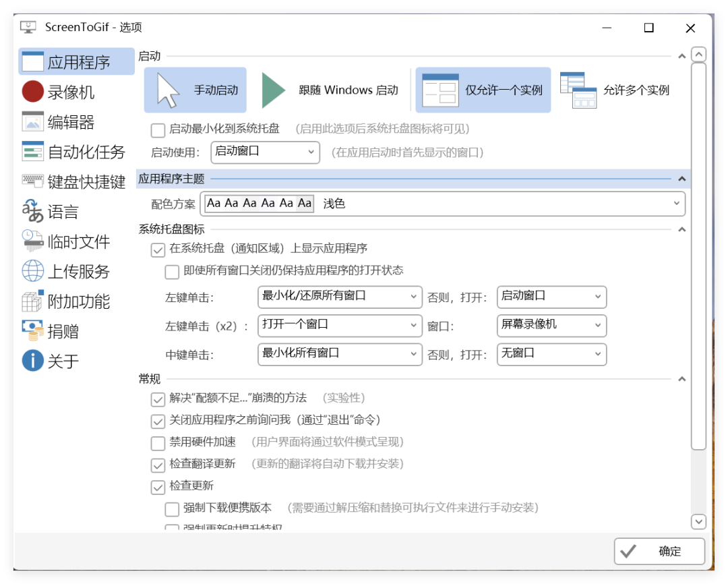Open the 捐赠 tab

[77, 331]
